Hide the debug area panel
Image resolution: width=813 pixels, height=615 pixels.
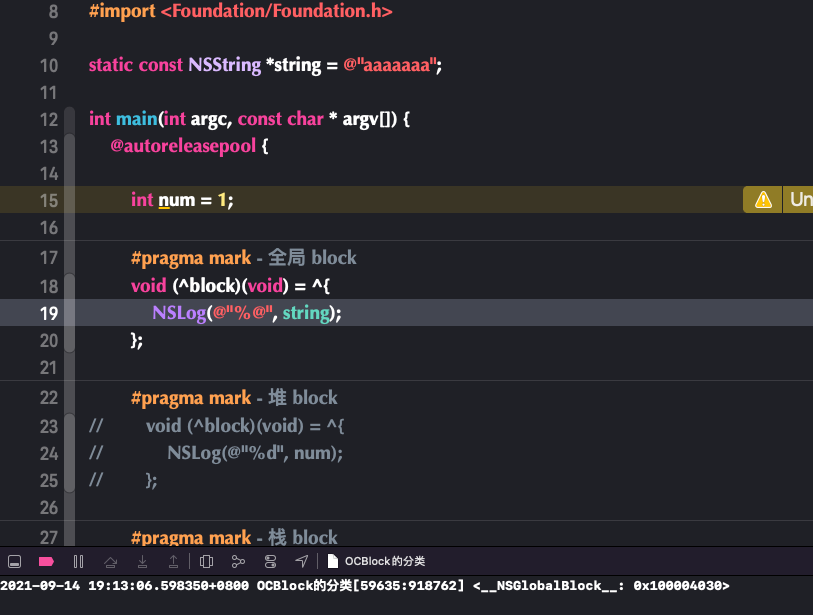15,561
